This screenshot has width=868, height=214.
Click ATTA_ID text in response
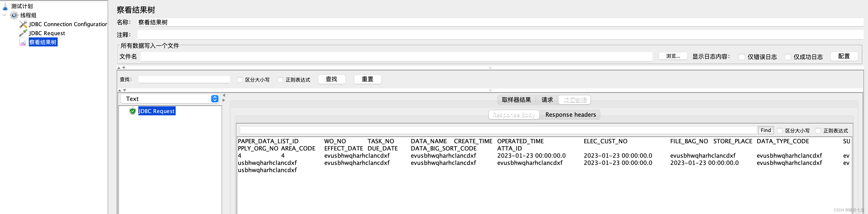tap(509, 148)
